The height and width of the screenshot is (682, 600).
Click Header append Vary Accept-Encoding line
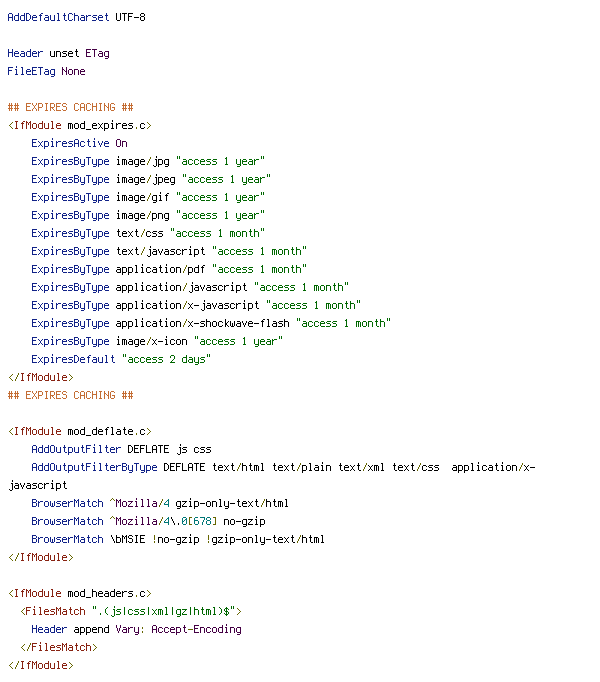point(136,629)
